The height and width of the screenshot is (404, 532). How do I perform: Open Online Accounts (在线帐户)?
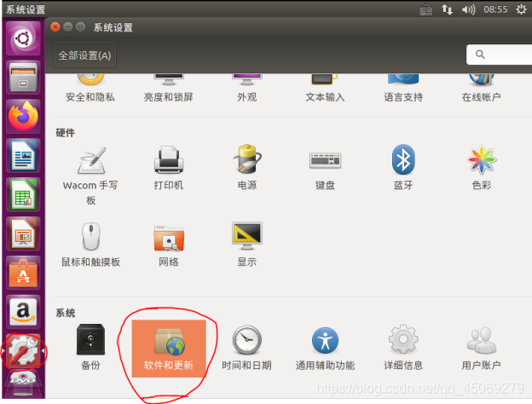pos(481,89)
